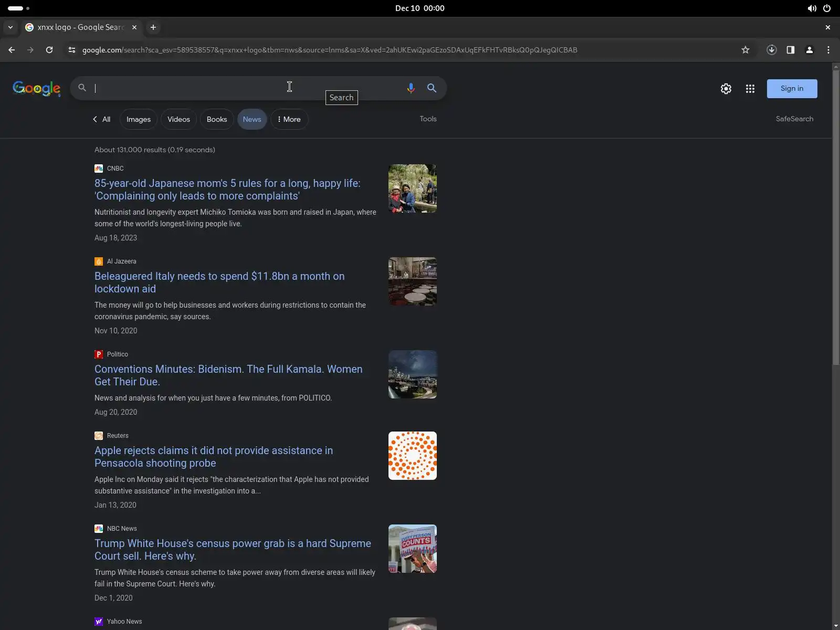Click the 'Aug 18, 2023' date
Viewport: 840px width, 630px height.
point(115,238)
